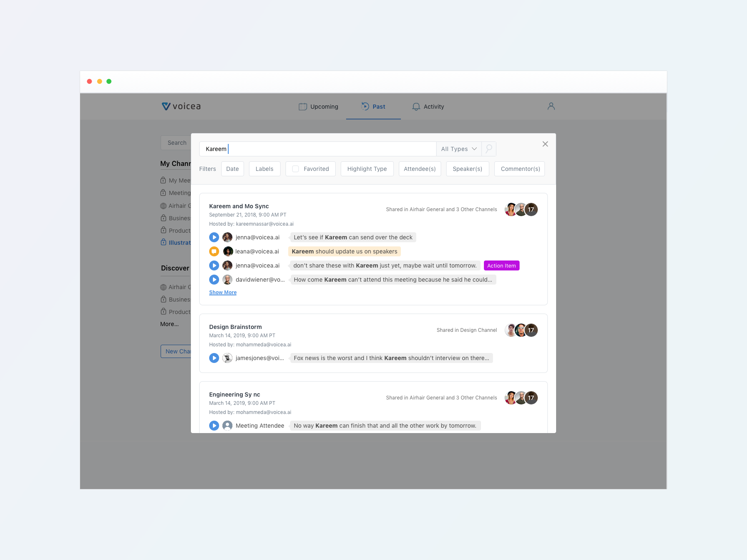
Task: Click the search magnifier icon
Action: pos(489,149)
